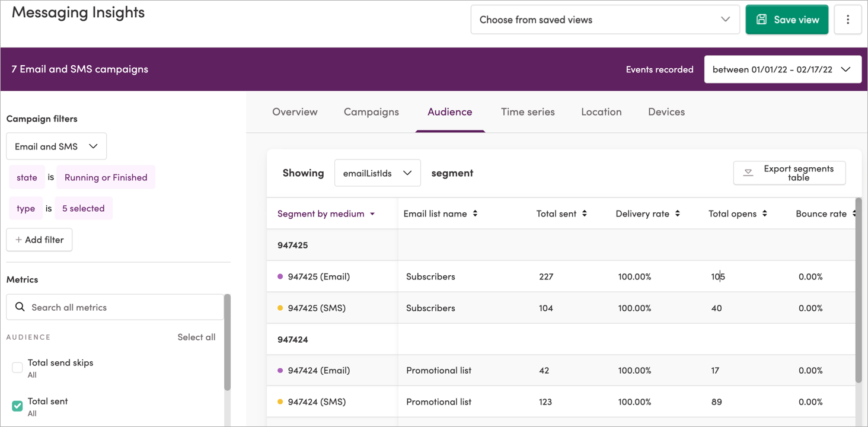Sort the Delivery rate column
This screenshot has width=868, height=427.
pos(677,213)
